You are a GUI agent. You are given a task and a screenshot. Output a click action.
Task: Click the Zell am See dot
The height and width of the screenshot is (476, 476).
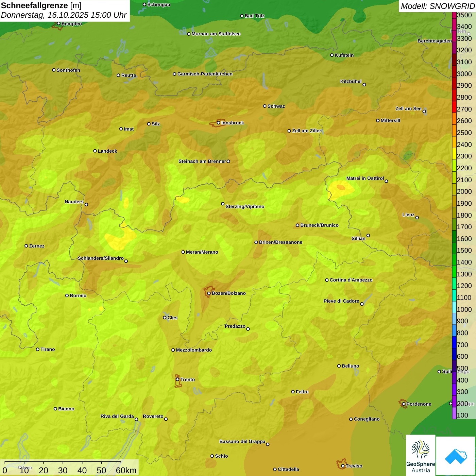[424, 111]
